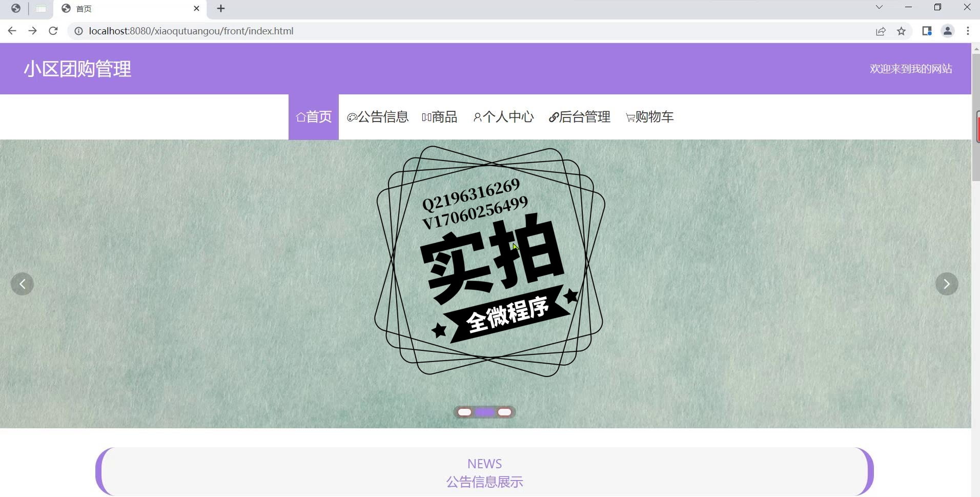
Task: Reload the page with the refresh icon
Action: 53,31
